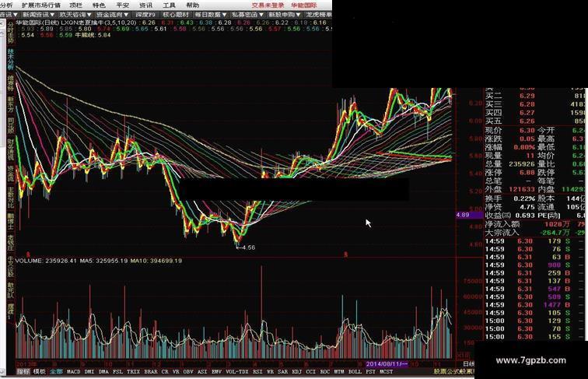Select the MACD indicator

73,371
